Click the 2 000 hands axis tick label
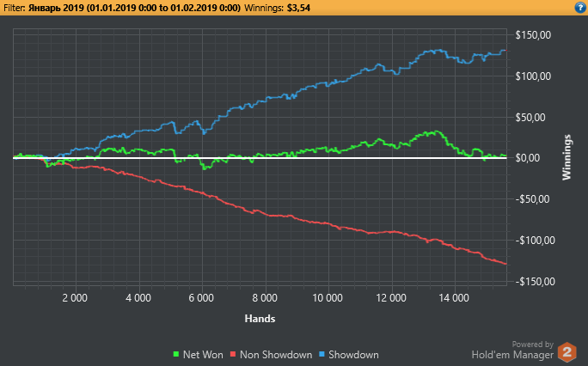588x366 pixels. (75, 298)
